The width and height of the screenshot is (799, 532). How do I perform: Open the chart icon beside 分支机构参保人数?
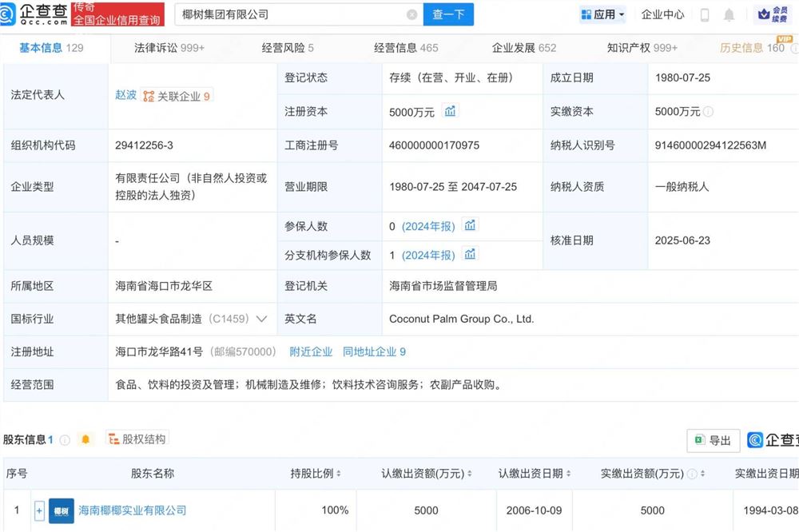(470, 255)
